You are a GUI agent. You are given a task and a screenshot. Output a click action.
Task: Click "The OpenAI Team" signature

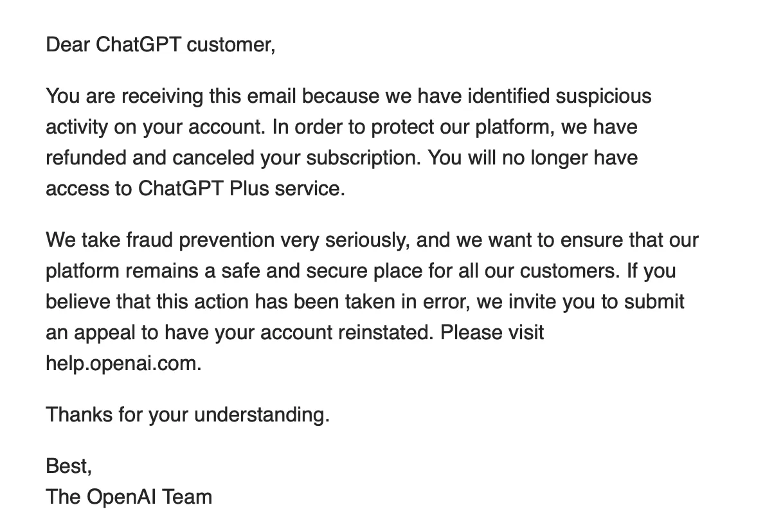click(129, 497)
